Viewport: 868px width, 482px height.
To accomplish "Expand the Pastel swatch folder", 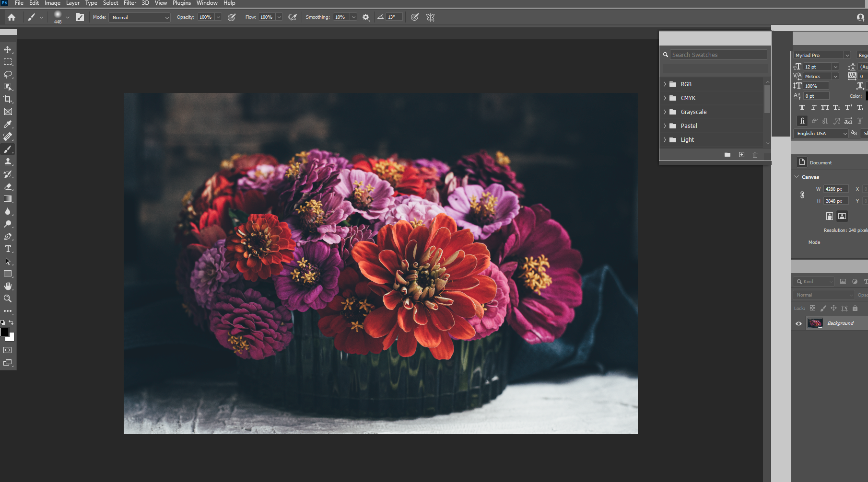I will [665, 126].
